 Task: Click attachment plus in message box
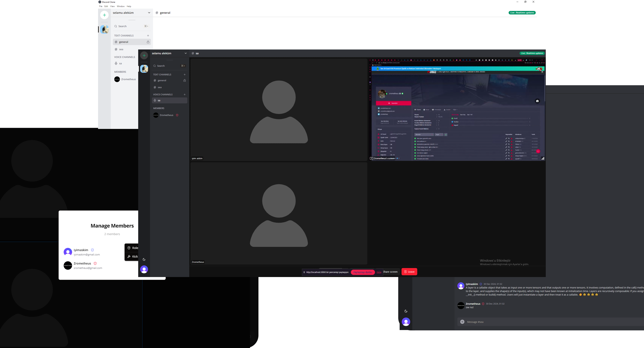[462, 322]
